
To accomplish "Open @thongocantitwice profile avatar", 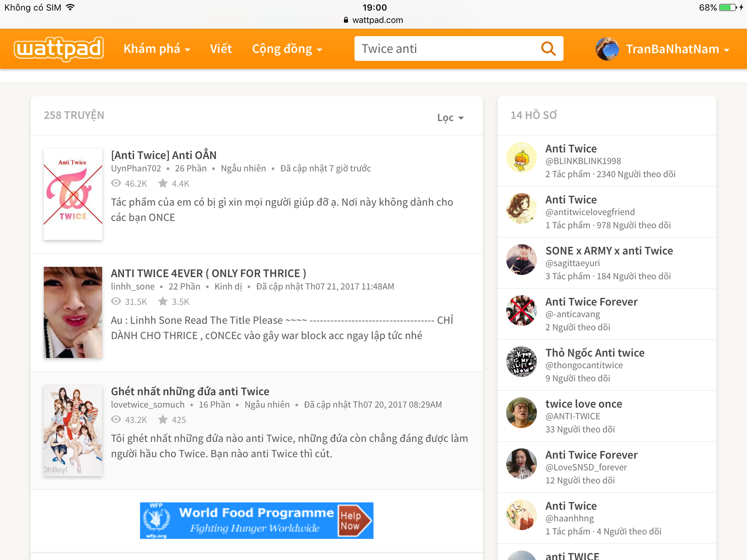I will (521, 362).
